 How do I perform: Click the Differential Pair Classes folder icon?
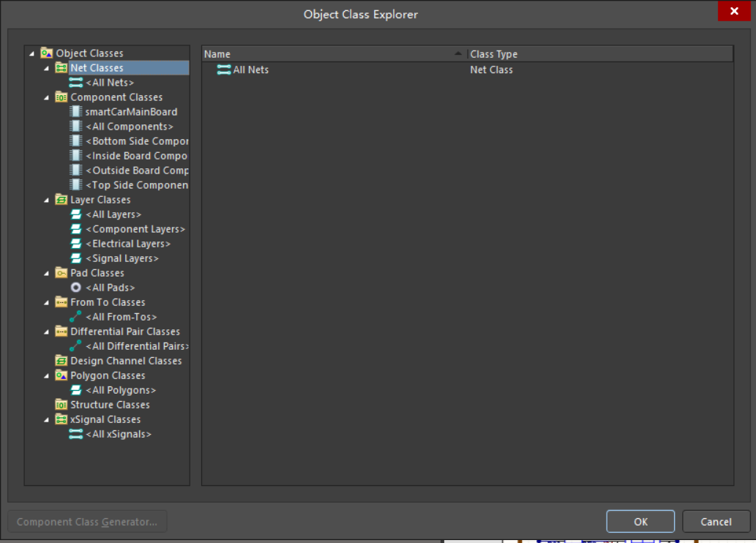coord(61,332)
